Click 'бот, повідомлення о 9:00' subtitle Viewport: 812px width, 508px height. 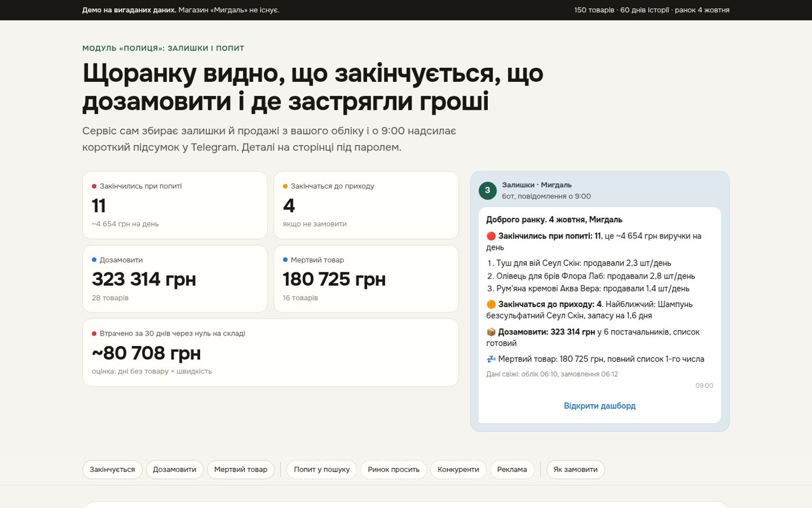point(546,196)
